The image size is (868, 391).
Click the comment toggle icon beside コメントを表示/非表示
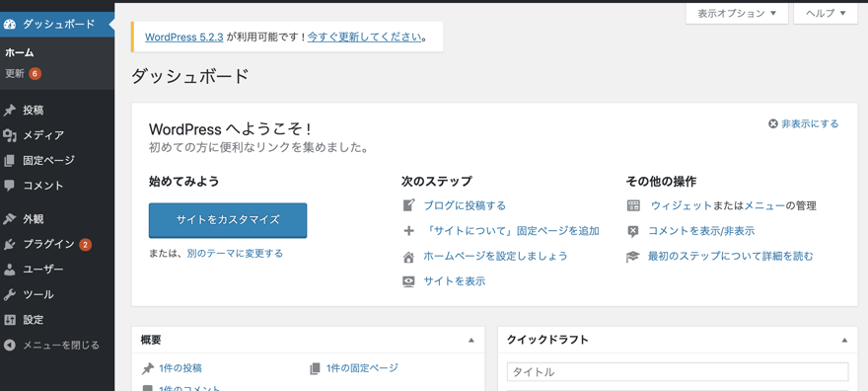tap(633, 231)
